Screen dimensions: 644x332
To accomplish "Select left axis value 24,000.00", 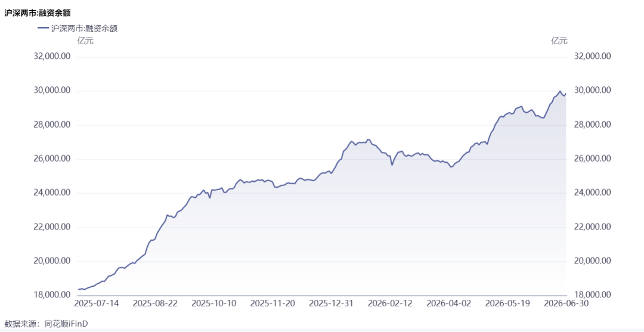I will (52, 193).
